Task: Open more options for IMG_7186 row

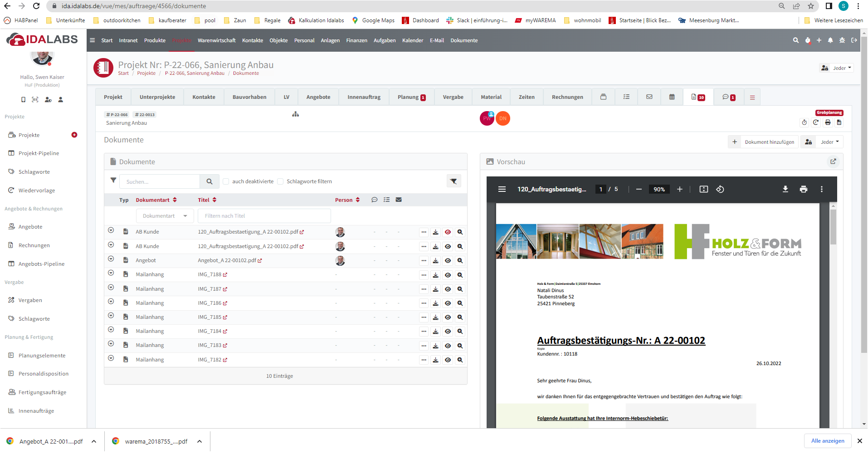Action: pos(424,303)
